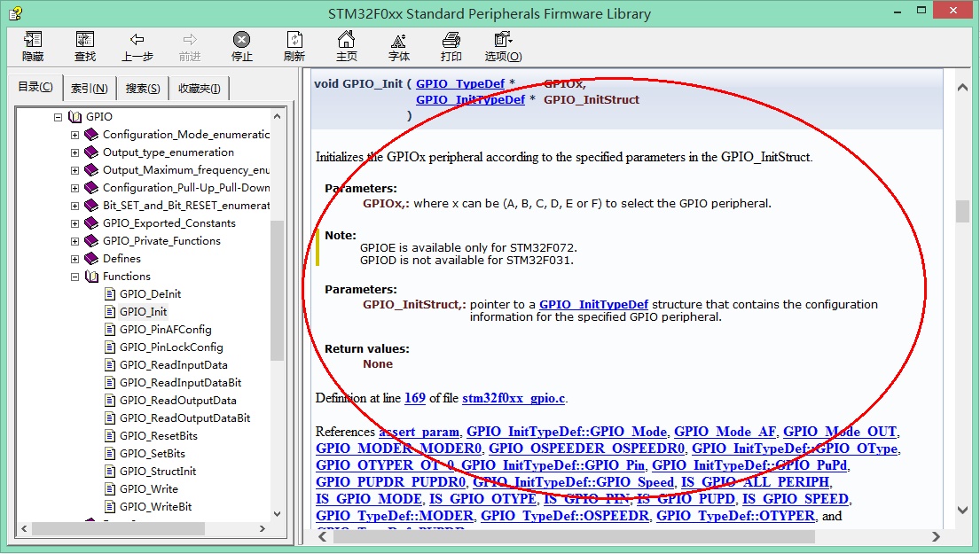
Task: Open the stm32f0xx_gpio.c file link
Action: [x=514, y=399]
